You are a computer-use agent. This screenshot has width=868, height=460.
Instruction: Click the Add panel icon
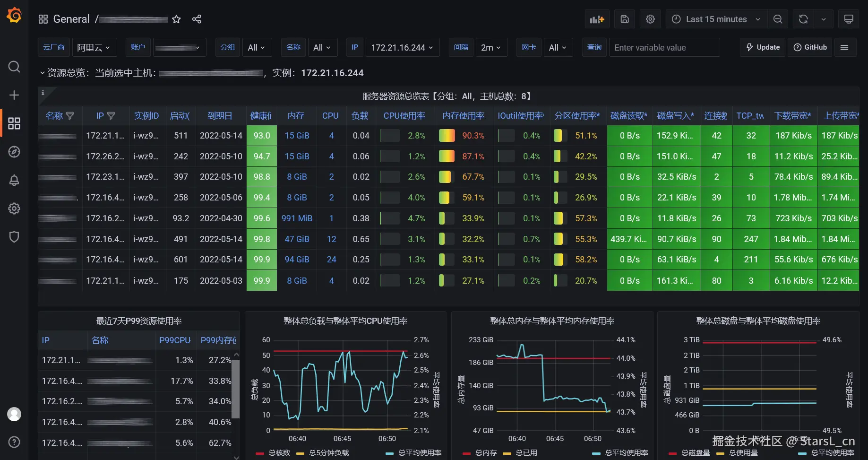pyautogui.click(x=597, y=19)
